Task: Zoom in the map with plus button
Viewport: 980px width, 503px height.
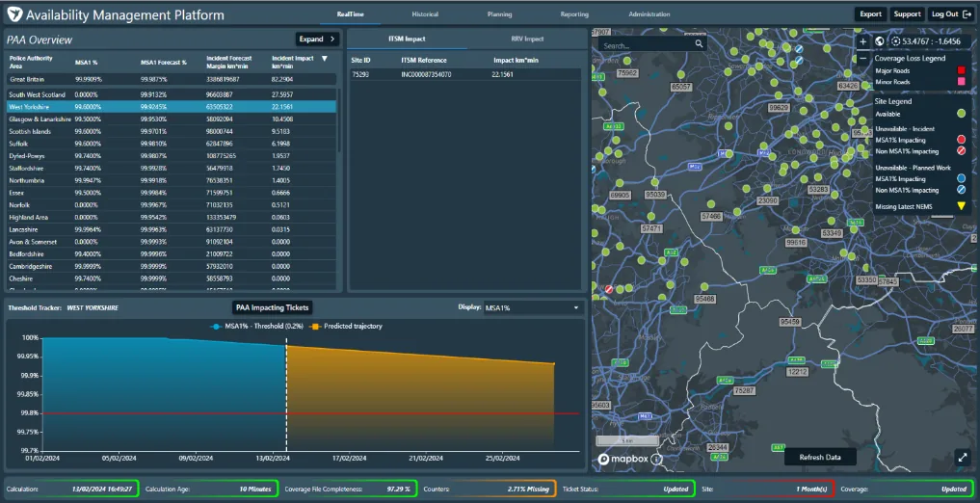Action: [x=863, y=41]
